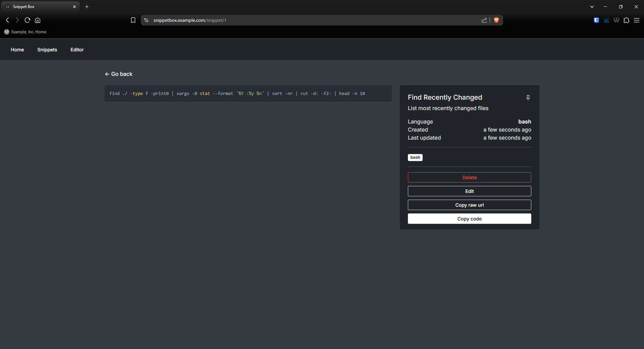Navigate back with browser back arrow
The width and height of the screenshot is (644, 349).
pyautogui.click(x=7, y=20)
